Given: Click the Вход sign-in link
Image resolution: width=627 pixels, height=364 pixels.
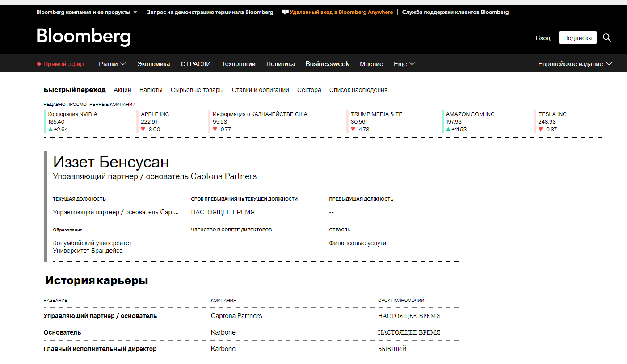Looking at the screenshot, I should [543, 38].
